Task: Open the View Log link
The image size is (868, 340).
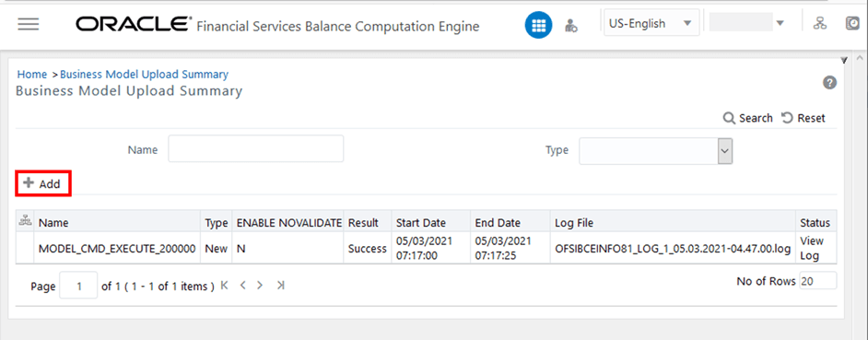Action: tap(812, 249)
